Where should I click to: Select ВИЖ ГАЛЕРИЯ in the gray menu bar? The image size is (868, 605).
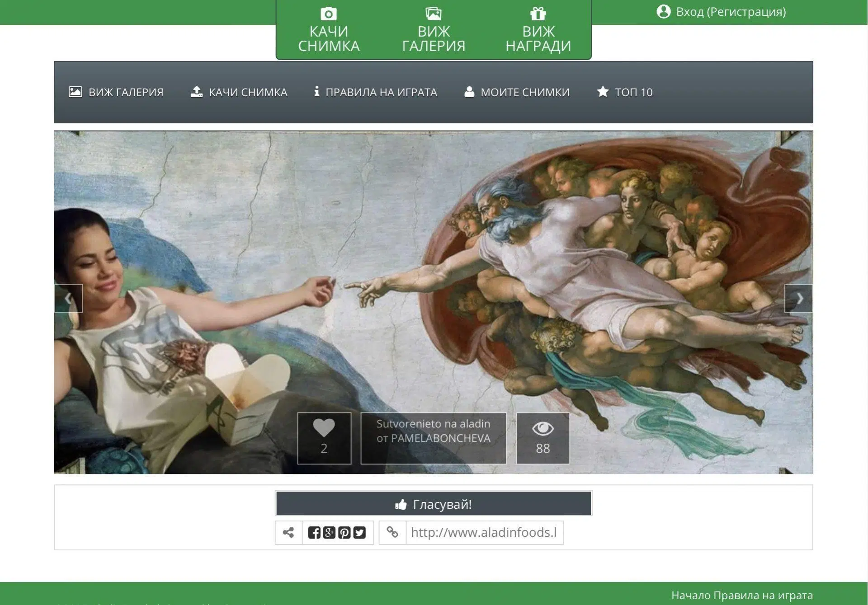coord(116,92)
